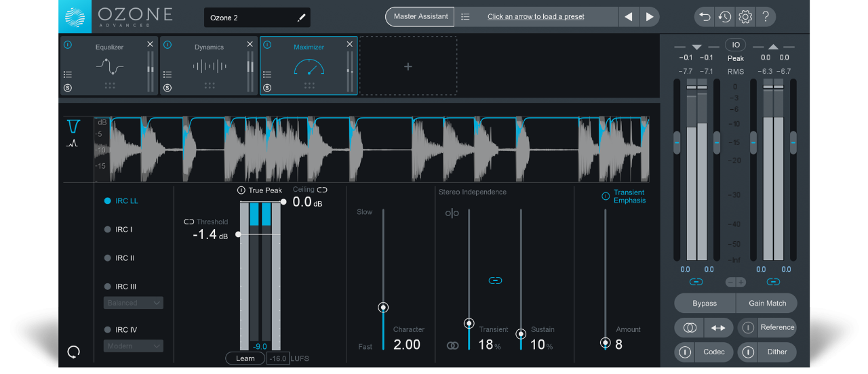Select the Equalizer module tab
This screenshot has height=374, width=868.
click(109, 66)
